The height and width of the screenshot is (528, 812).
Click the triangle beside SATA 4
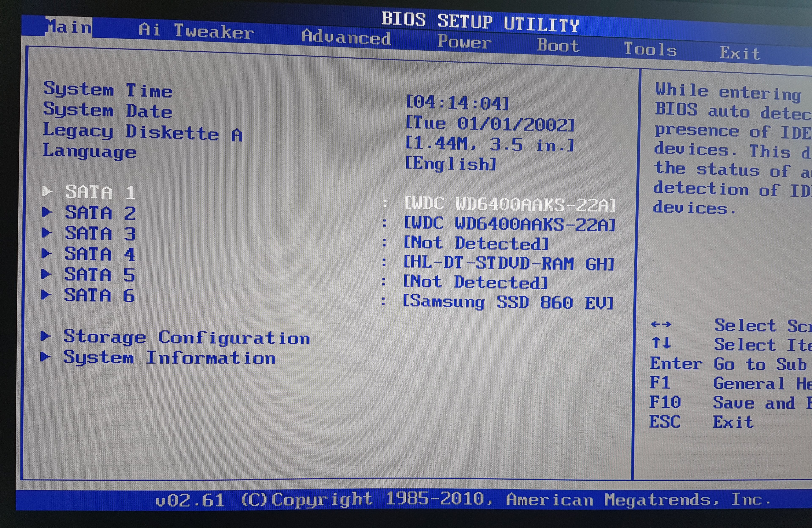click(x=46, y=253)
